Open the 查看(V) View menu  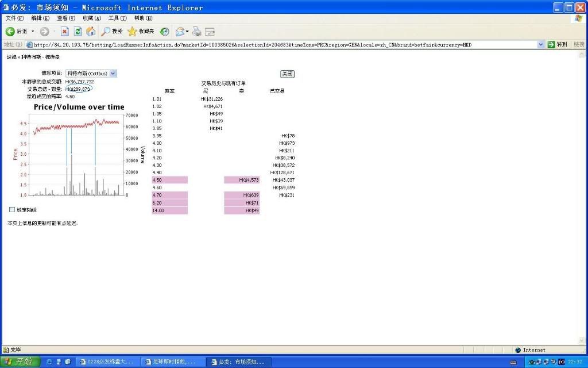click(x=65, y=18)
